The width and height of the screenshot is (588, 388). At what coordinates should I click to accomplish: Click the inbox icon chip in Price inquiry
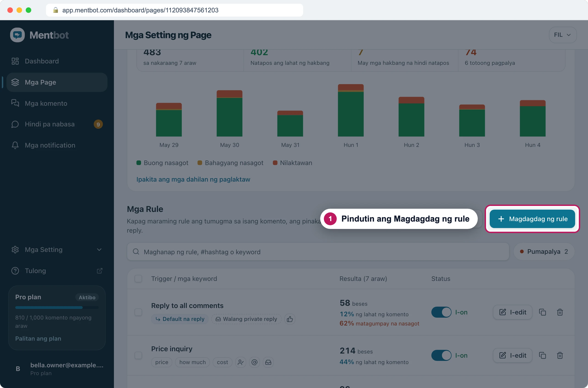(268, 362)
